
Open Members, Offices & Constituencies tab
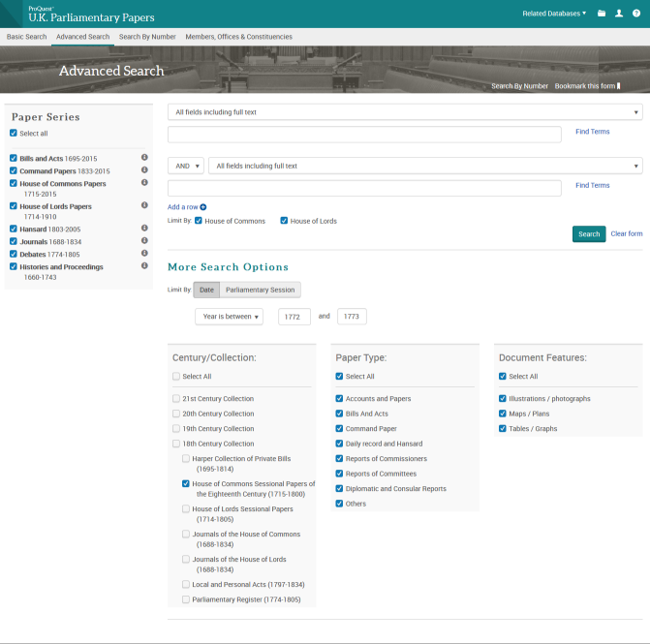[238, 37]
